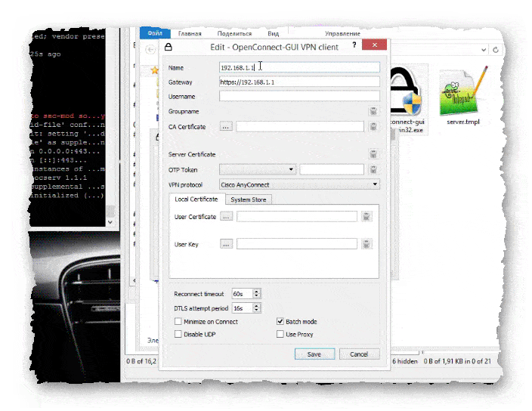Browse for User Key file
The image size is (532, 411).
(x=226, y=244)
